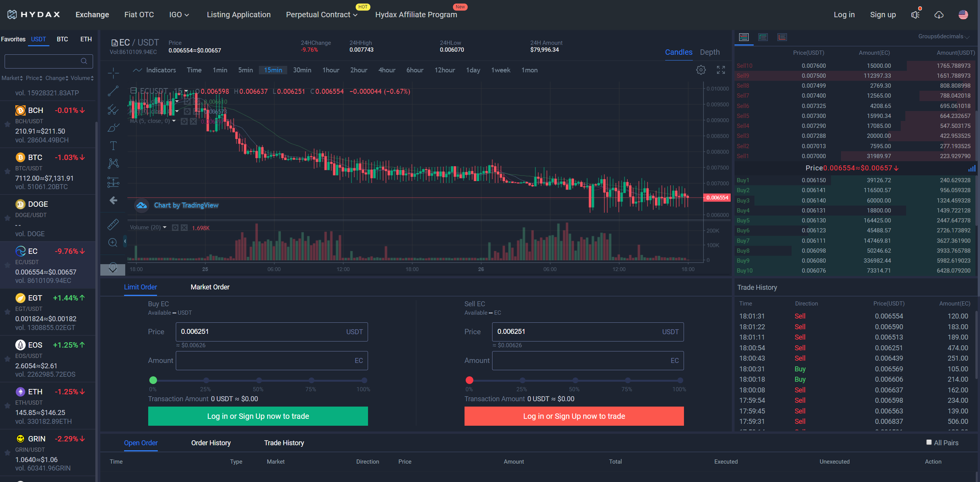Select the pitchfork drawing tool
980x482 pixels.
click(x=113, y=109)
